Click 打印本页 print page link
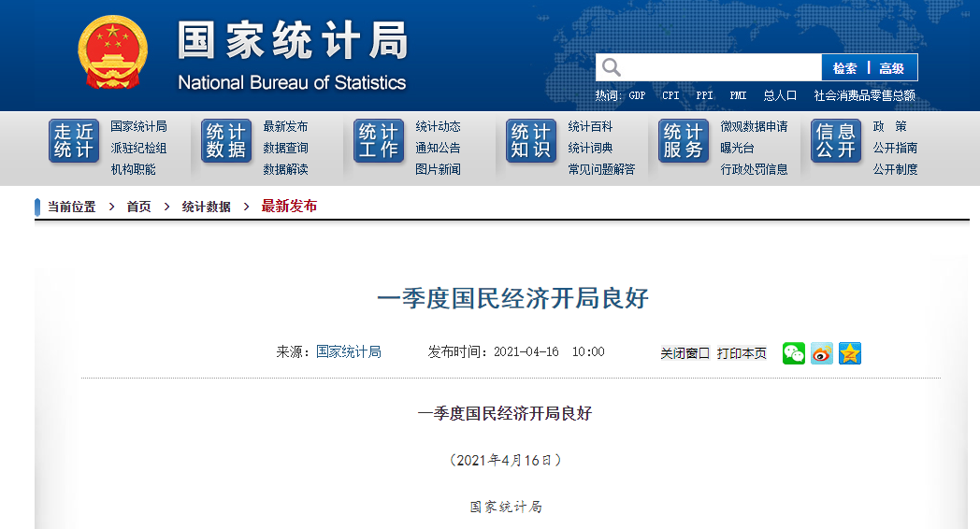 pos(742,353)
